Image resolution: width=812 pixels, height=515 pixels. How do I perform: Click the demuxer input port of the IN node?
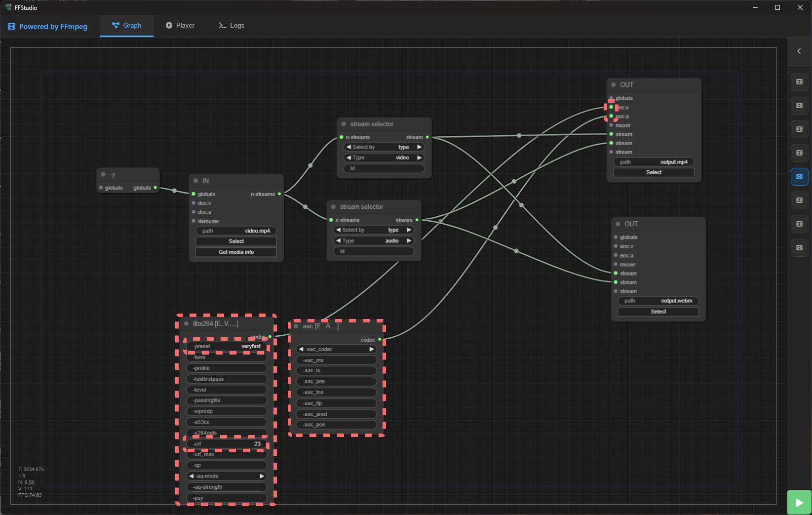coord(193,221)
